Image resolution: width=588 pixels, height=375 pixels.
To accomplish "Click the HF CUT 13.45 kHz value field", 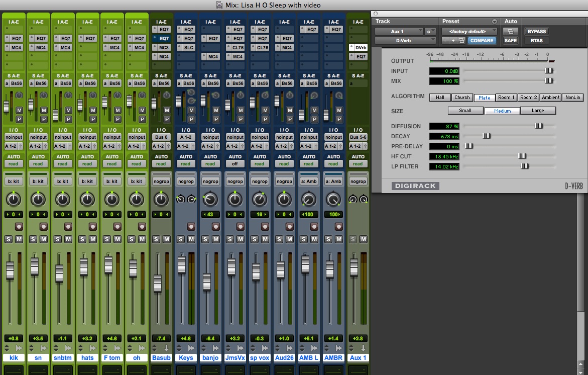I will [x=444, y=156].
